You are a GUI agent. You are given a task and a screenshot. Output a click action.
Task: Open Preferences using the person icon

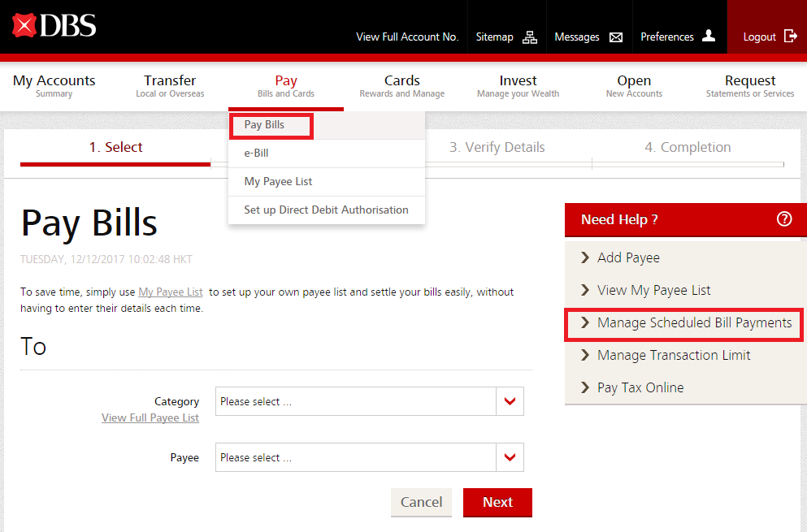(709, 36)
